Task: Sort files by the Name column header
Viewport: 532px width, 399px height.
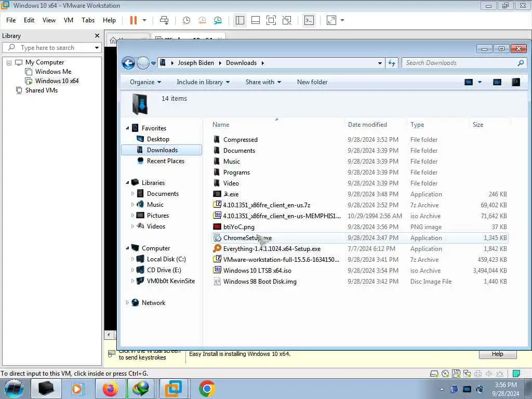Action: [221, 125]
